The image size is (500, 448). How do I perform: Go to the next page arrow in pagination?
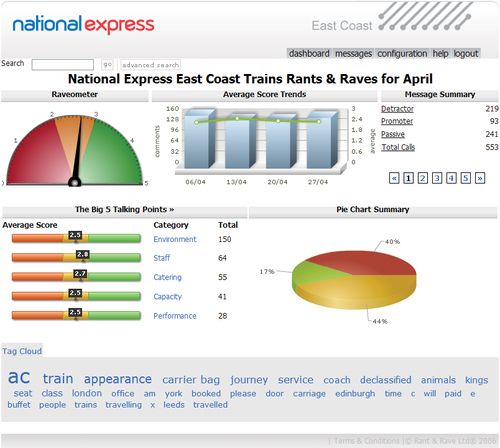(x=480, y=178)
